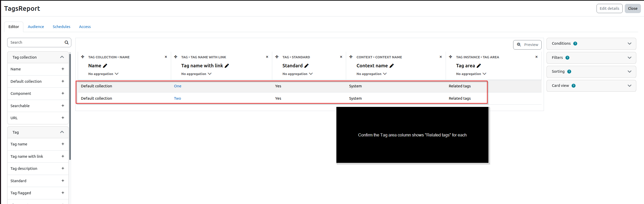Grab move handle of Context name column

(x=351, y=57)
